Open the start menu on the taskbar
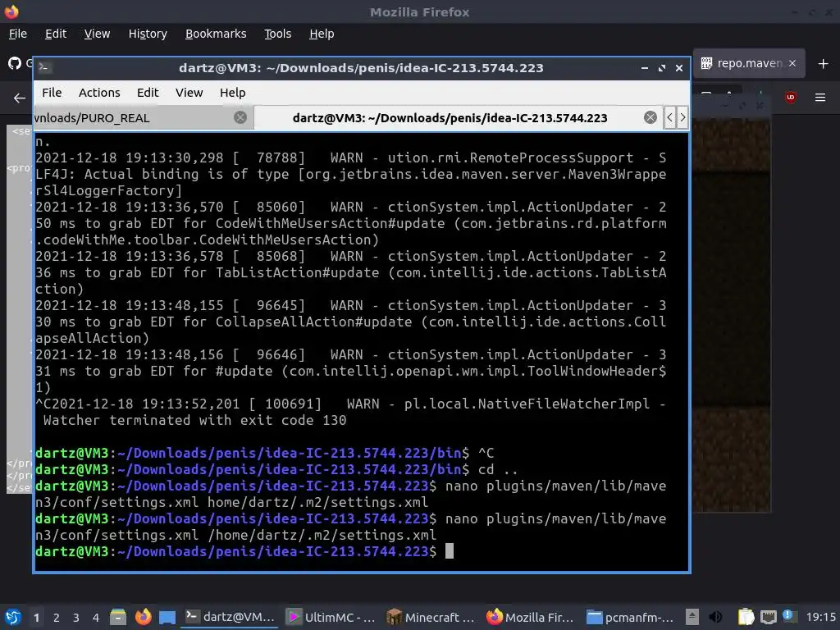Viewport: 840px width, 630px height. click(x=13, y=617)
